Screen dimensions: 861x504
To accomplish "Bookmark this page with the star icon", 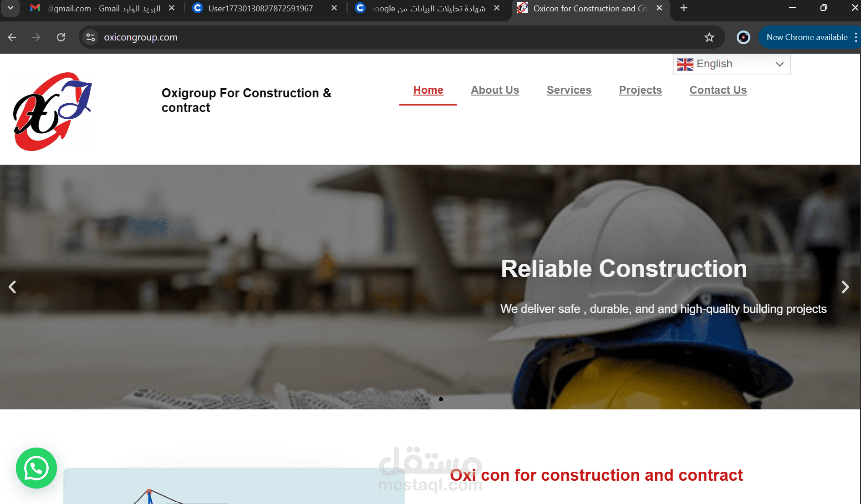I will [x=709, y=37].
